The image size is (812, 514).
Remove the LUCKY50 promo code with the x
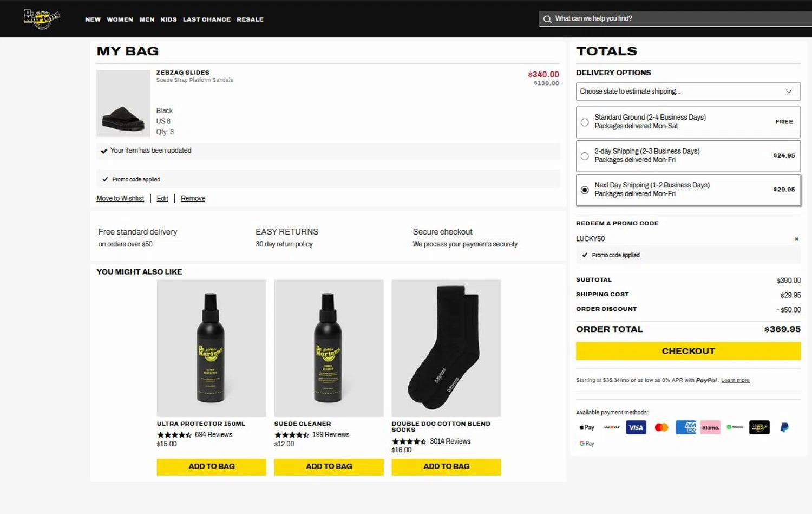point(796,239)
